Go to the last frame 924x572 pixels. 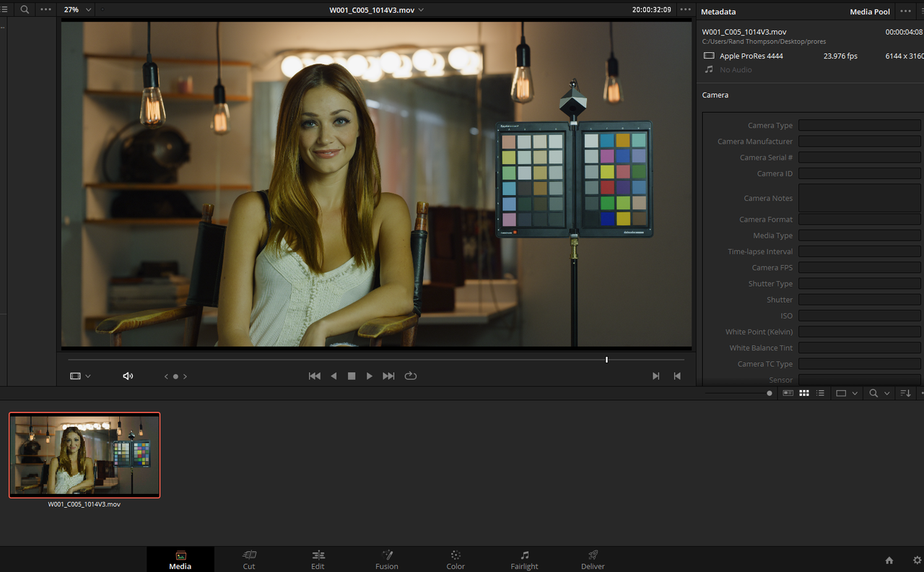pyautogui.click(x=388, y=376)
